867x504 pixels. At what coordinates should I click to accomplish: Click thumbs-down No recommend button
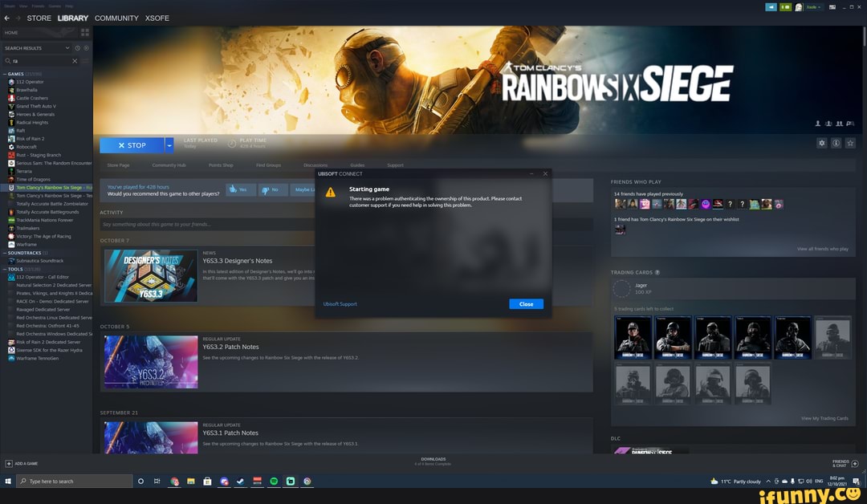[x=273, y=189]
